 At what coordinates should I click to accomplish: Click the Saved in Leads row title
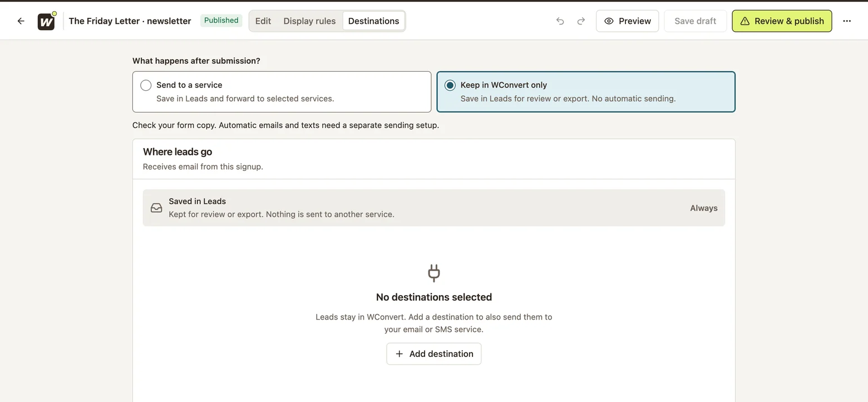[198, 202]
